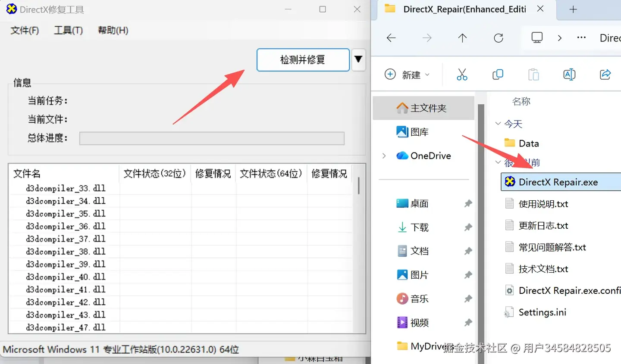
Task: Click the Cut scissors icon
Action: (x=462, y=75)
